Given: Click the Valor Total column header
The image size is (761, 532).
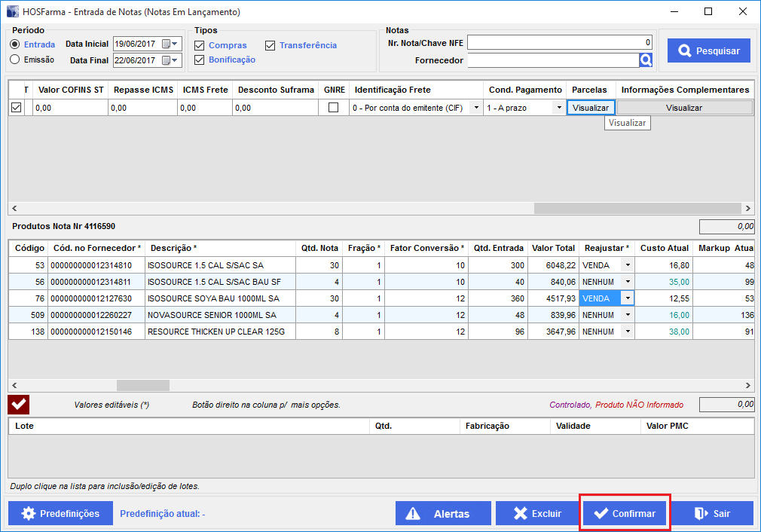Looking at the screenshot, I should click(x=553, y=248).
